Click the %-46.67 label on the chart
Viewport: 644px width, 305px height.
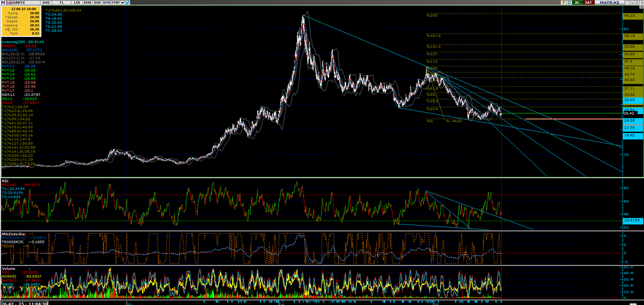pyautogui.click(x=454, y=121)
